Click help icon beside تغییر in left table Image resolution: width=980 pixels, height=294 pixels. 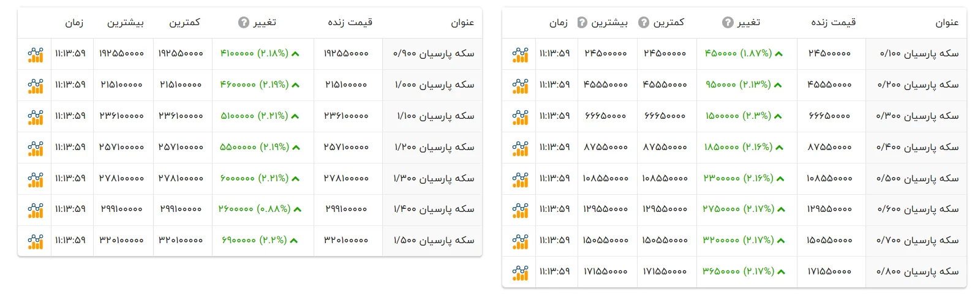pos(244,23)
